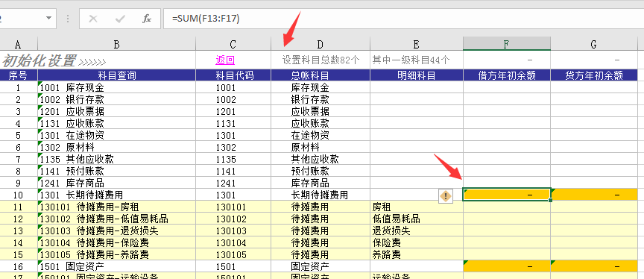
Task: Select column C header
Action: tap(233, 44)
